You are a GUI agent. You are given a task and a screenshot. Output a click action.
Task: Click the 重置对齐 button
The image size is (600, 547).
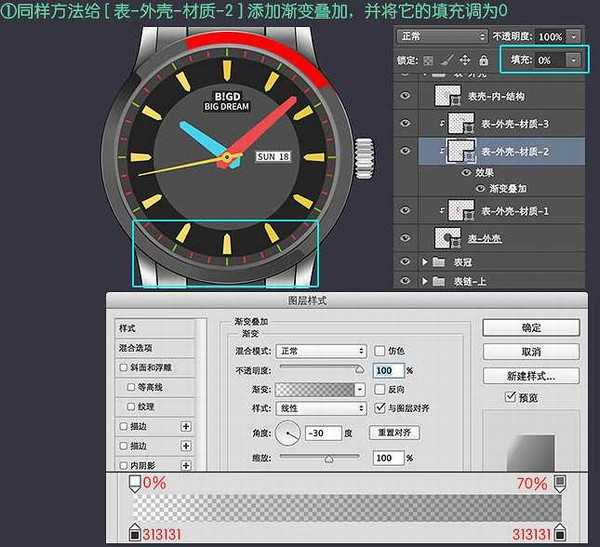click(x=393, y=433)
